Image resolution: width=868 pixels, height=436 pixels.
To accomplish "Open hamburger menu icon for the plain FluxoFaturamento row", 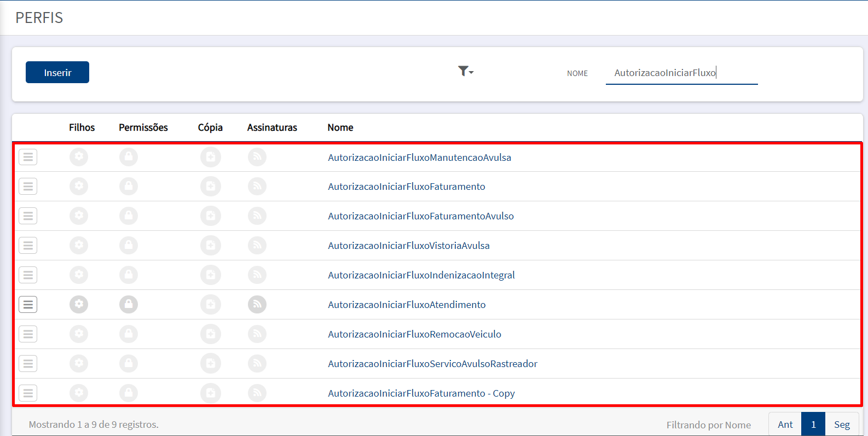I will [28, 187].
